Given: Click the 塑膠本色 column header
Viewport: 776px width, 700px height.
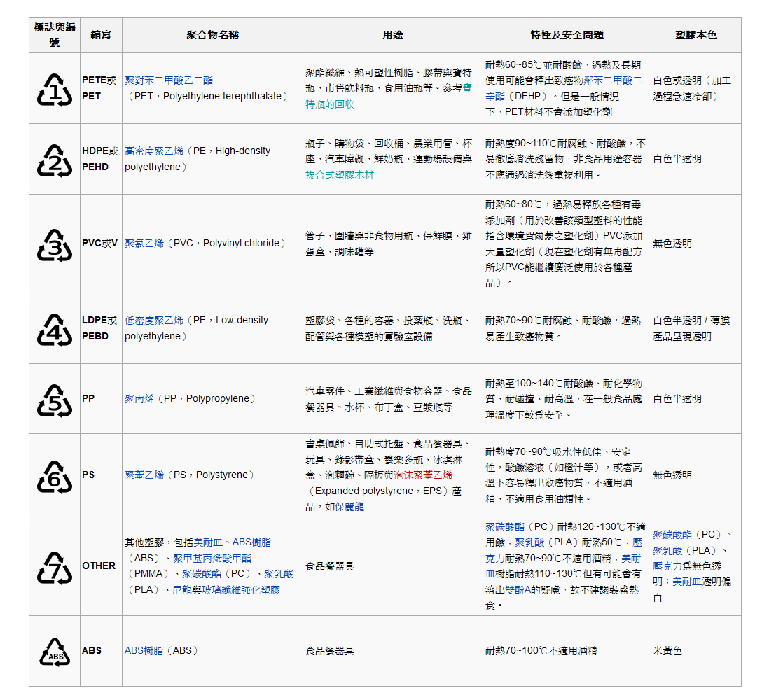Looking at the screenshot, I should tap(695, 35).
